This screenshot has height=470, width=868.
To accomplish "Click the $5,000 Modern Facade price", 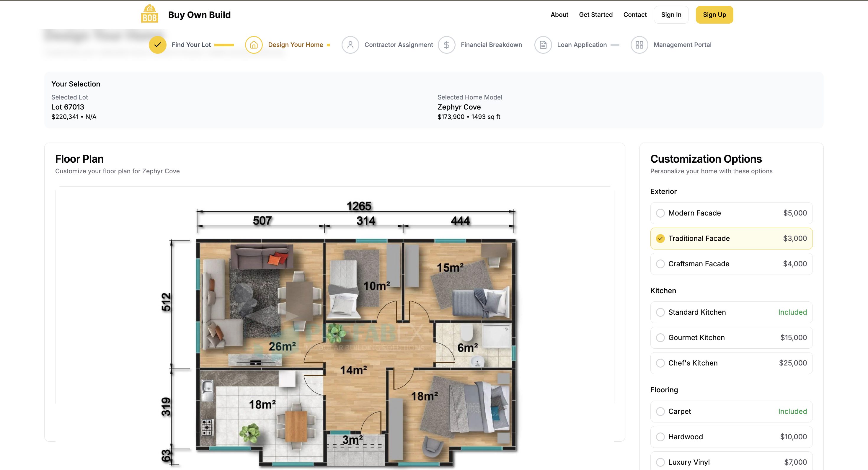I will tap(795, 213).
